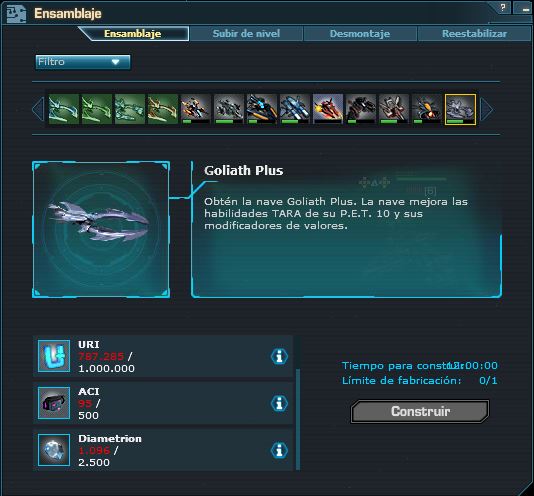This screenshot has width=534, height=496.
Task: Open the Desmontaje tab
Action: (x=360, y=34)
